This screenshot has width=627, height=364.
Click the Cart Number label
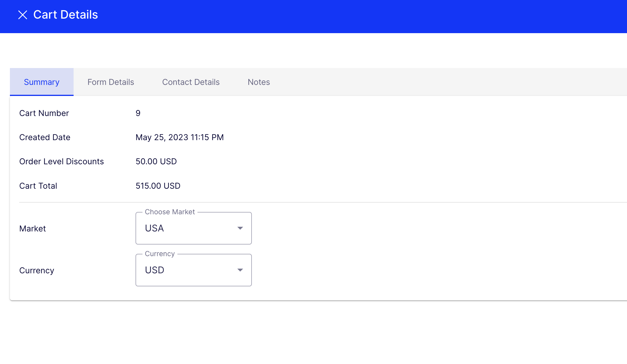(44, 113)
